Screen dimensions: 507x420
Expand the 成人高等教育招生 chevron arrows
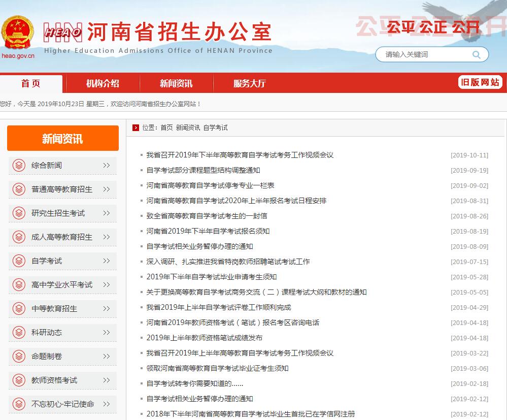click(x=106, y=237)
